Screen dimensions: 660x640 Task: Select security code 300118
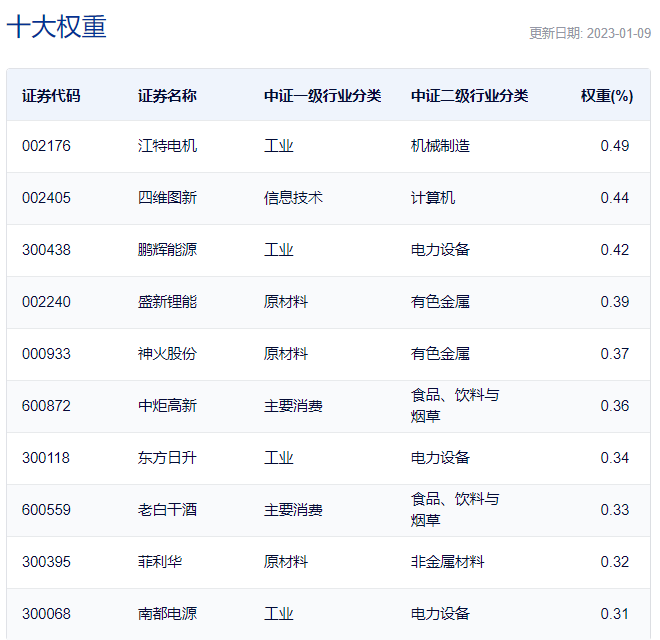pyautogui.click(x=46, y=458)
